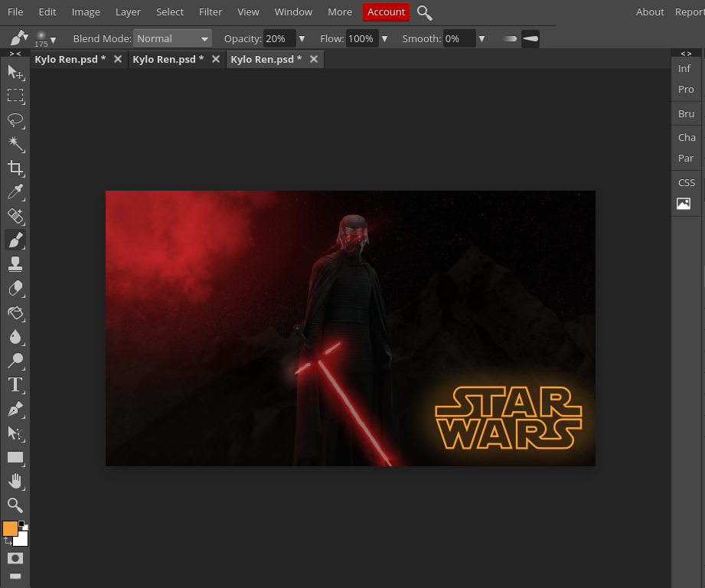705x588 pixels.
Task: Select the Move tool
Action: pyautogui.click(x=15, y=73)
